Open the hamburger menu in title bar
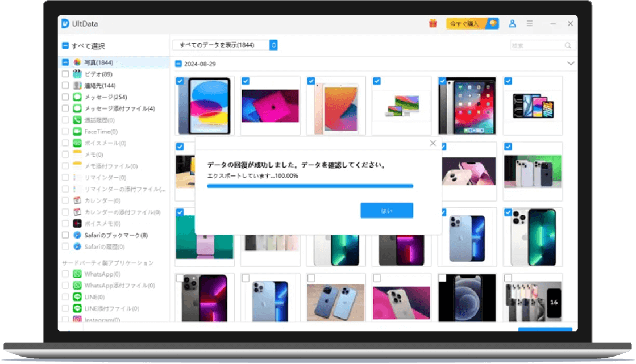 (530, 24)
